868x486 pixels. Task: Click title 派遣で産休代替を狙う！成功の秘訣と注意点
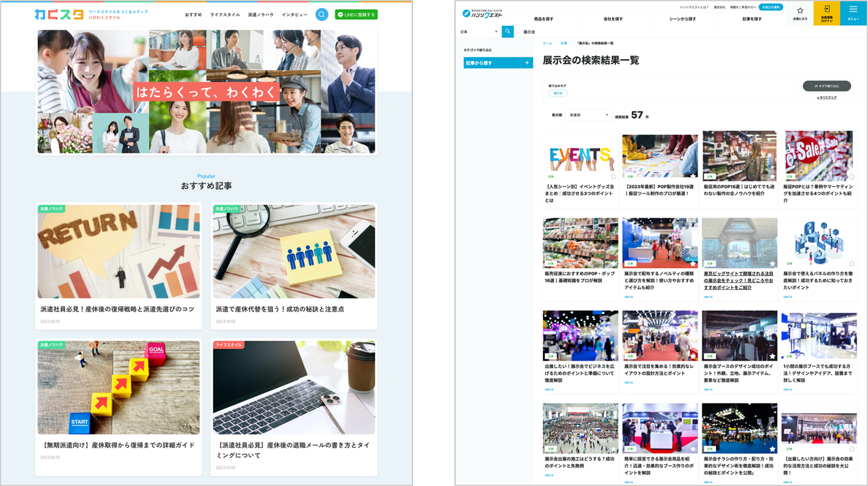[x=280, y=309]
